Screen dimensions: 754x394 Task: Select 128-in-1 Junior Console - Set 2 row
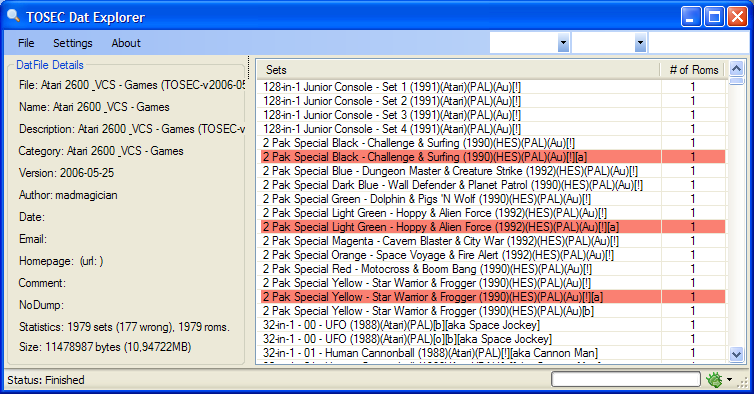[x=493, y=101]
